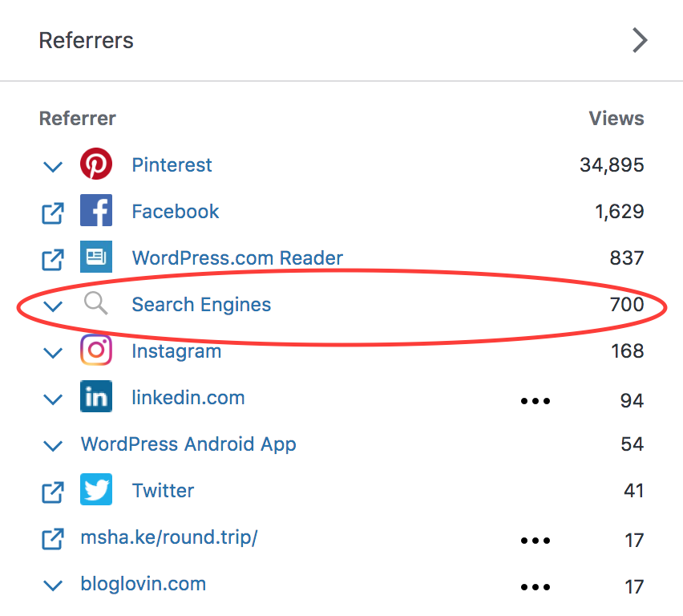Open the msha.ke external link icon

tap(53, 538)
